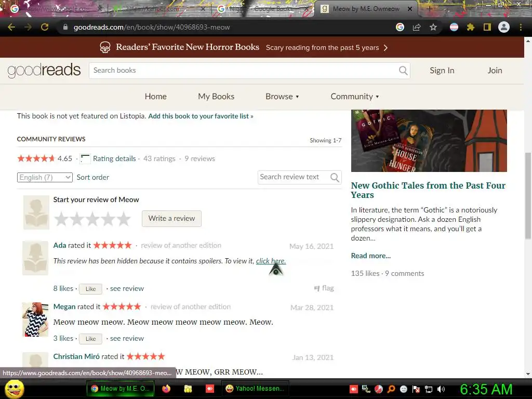
Task: Rate Meow five stars in your review
Action: point(124,219)
